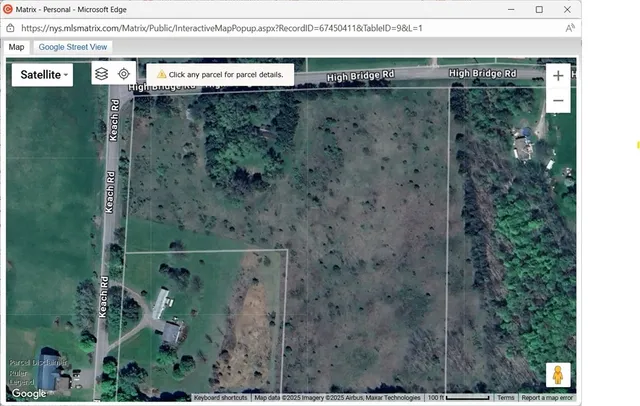
Task: Click the yellow warning icon in parcel notice
Action: (x=161, y=75)
